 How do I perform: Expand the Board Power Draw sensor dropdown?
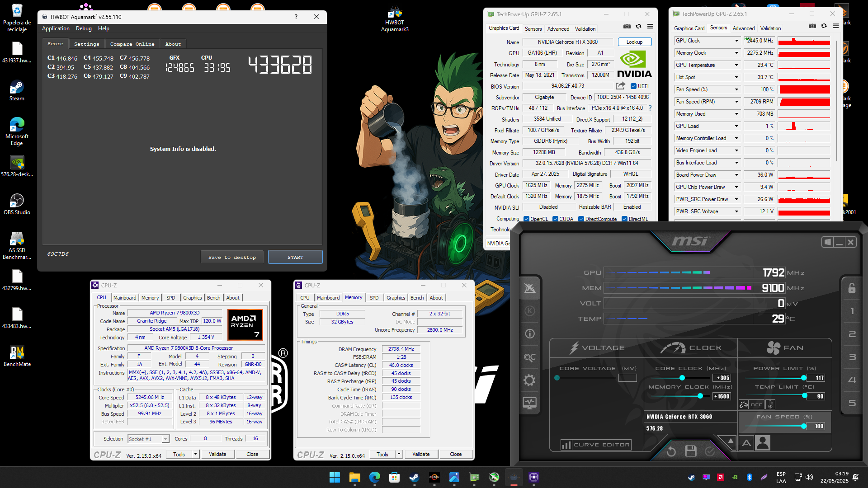[x=736, y=175]
